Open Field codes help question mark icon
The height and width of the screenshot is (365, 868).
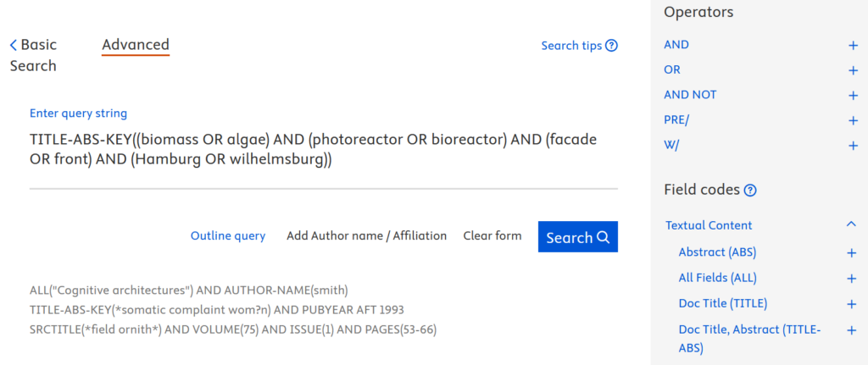[750, 191]
